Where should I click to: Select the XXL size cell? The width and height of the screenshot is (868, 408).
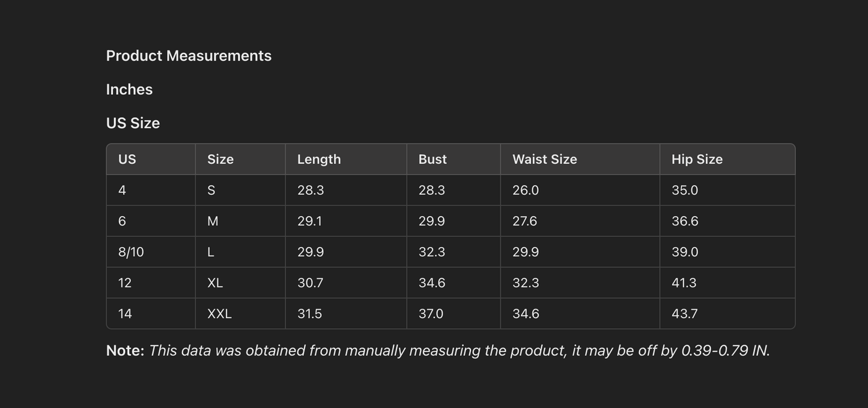[x=219, y=314]
